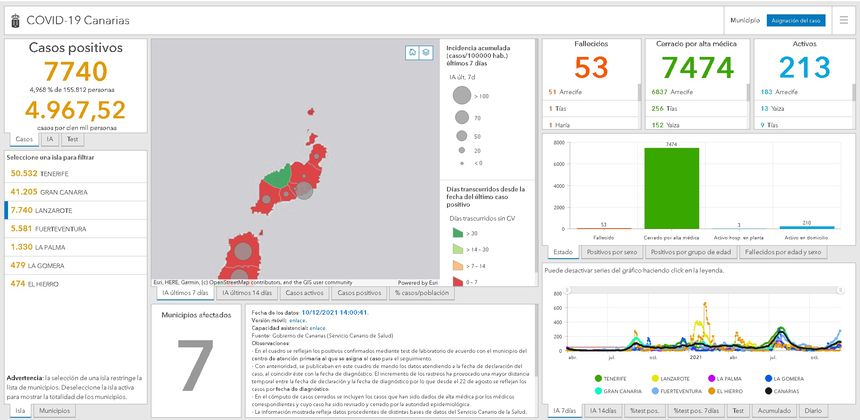This screenshot has height=420, width=860.
Task: Switch to Positivos por sexo tab
Action: click(611, 252)
